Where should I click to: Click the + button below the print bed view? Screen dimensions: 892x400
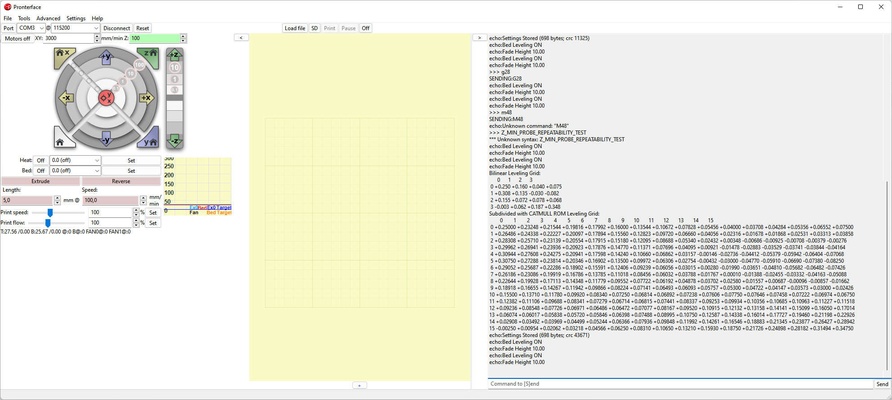[360, 385]
